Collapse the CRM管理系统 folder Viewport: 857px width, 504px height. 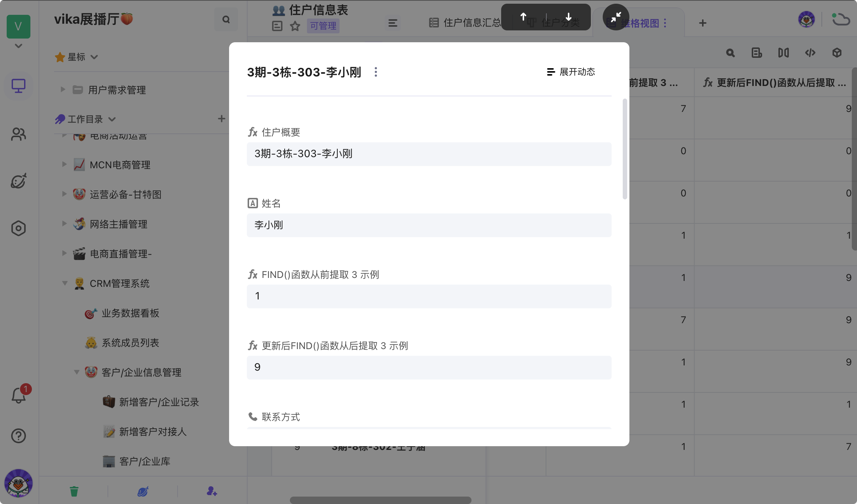coord(64,283)
